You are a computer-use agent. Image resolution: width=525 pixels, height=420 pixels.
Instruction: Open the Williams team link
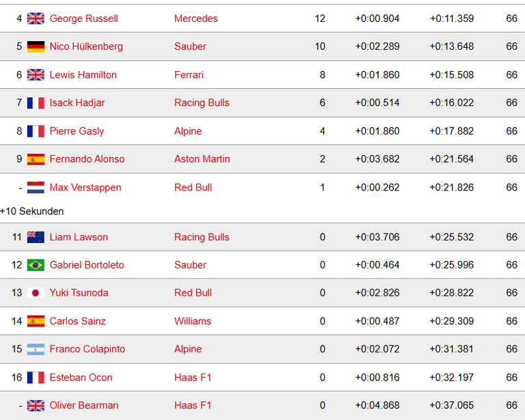coord(193,321)
